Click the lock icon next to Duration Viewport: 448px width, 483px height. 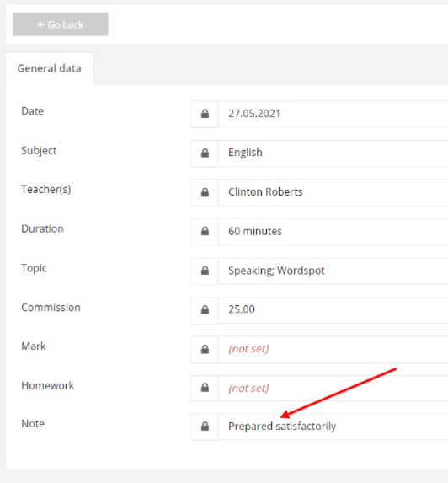(205, 231)
